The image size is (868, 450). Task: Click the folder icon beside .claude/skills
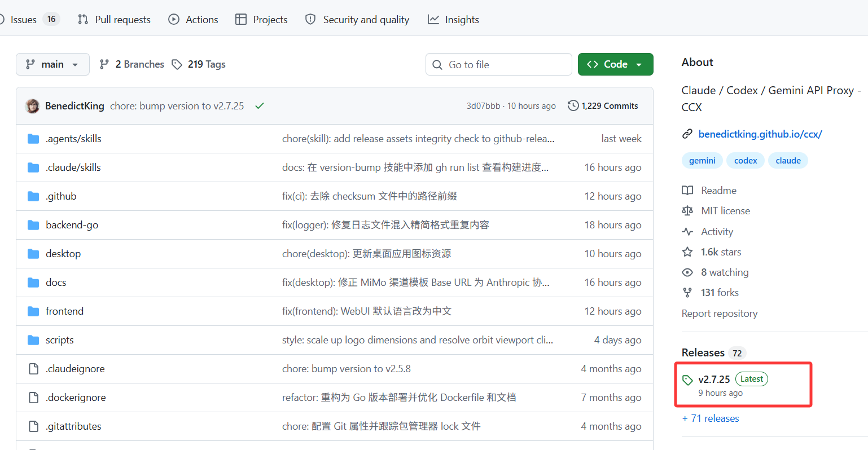(33, 167)
